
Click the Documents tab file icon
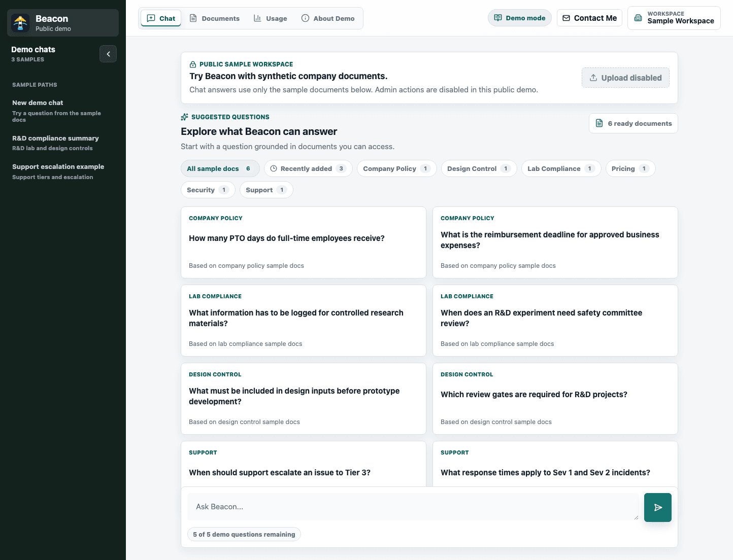coord(193,18)
